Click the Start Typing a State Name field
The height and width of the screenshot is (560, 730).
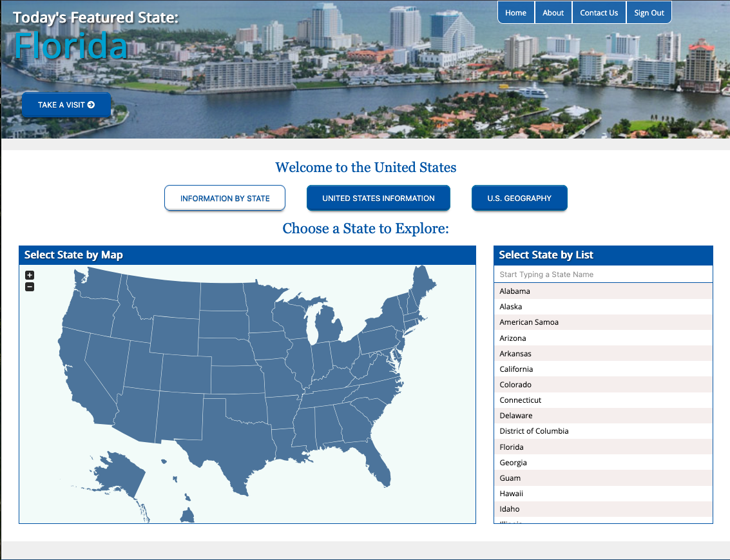[x=603, y=274]
